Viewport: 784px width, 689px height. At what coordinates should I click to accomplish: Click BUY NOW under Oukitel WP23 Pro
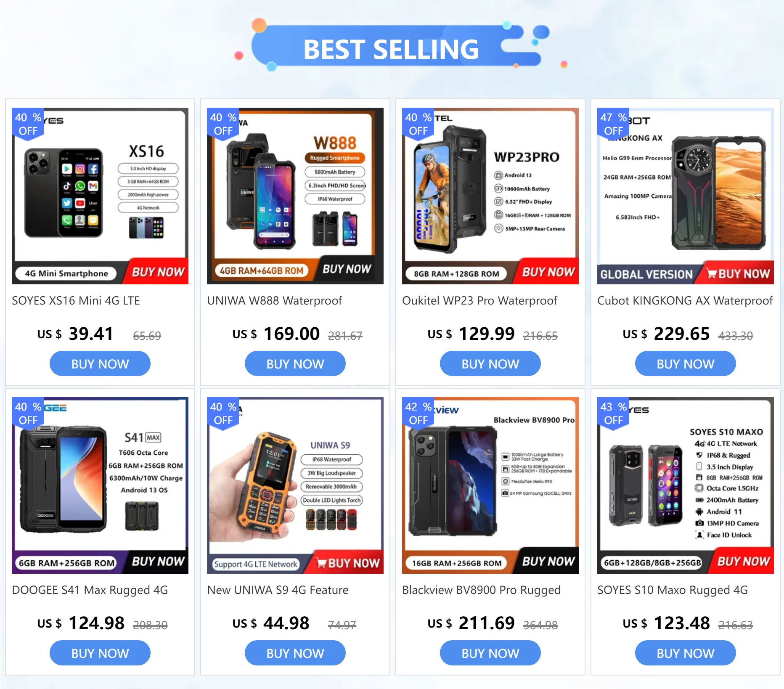(x=490, y=364)
